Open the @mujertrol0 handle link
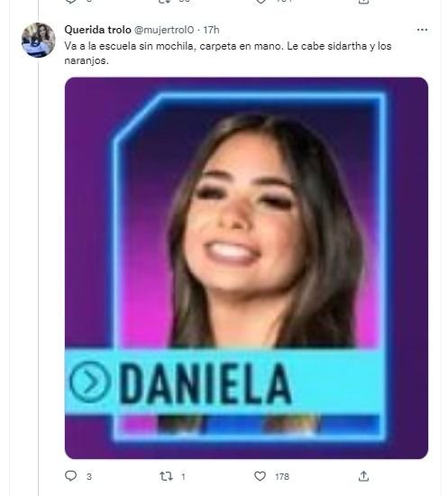Screen dimensions: 448x496 pos(164,30)
